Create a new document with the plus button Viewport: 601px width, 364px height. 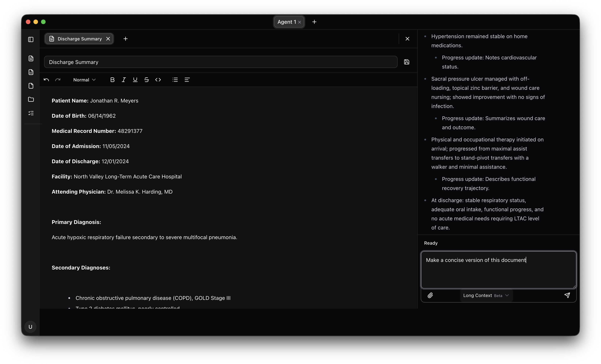click(125, 39)
